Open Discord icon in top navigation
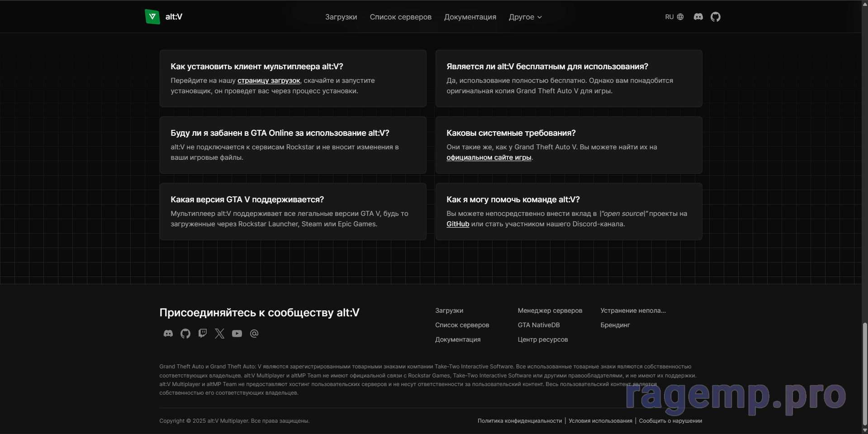The width and height of the screenshot is (868, 434). click(698, 17)
